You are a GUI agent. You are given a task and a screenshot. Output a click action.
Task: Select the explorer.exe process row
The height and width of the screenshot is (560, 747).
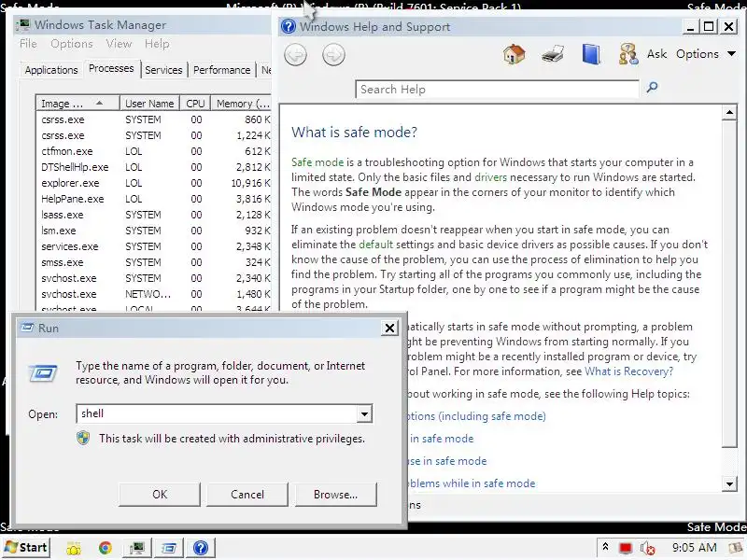click(x=155, y=183)
